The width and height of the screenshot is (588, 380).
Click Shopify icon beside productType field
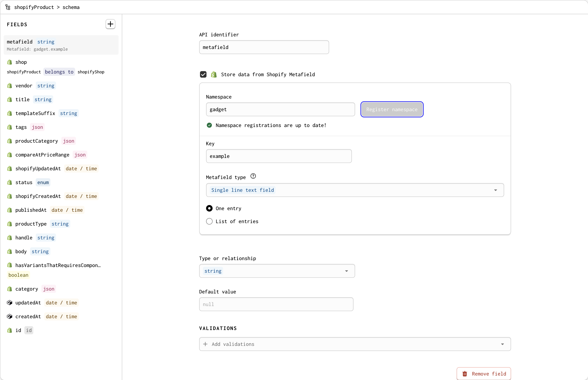point(10,224)
